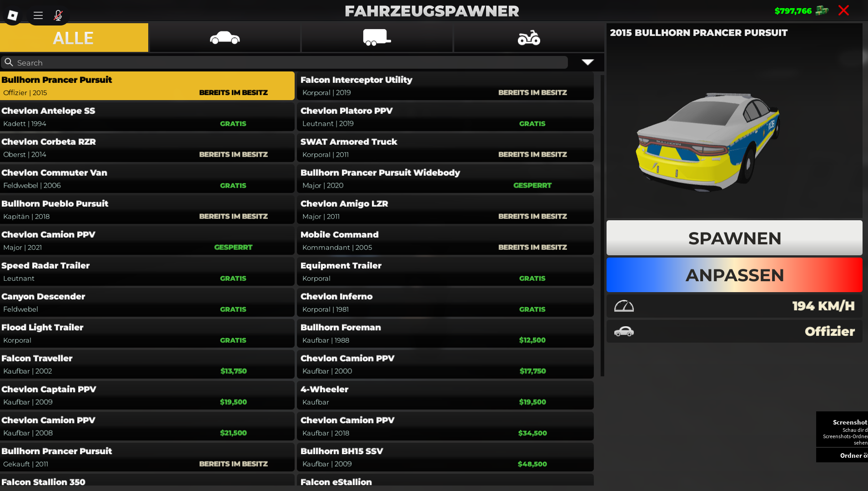This screenshot has height=491, width=868.
Task: Select the trailer category tab
Action: (376, 38)
